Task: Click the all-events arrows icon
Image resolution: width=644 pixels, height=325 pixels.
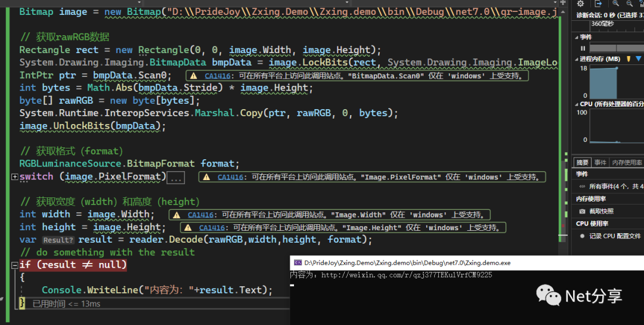Action: [582, 187]
